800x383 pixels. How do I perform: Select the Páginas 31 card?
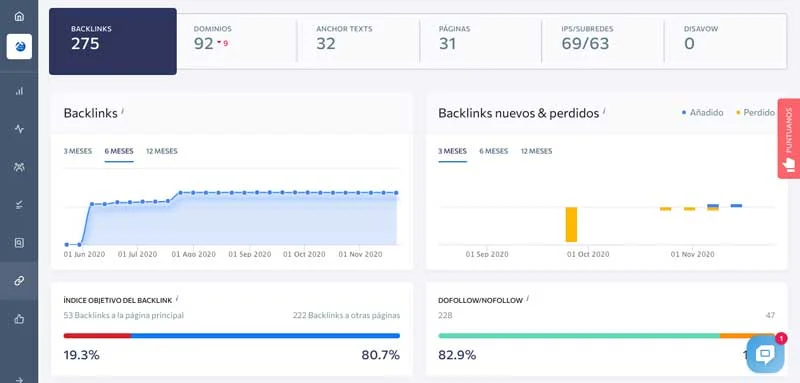click(481, 41)
